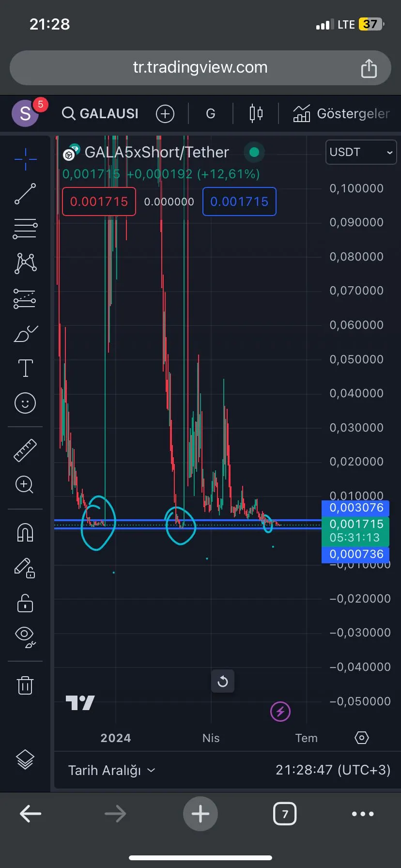Go back with the browser arrow

(x=31, y=814)
